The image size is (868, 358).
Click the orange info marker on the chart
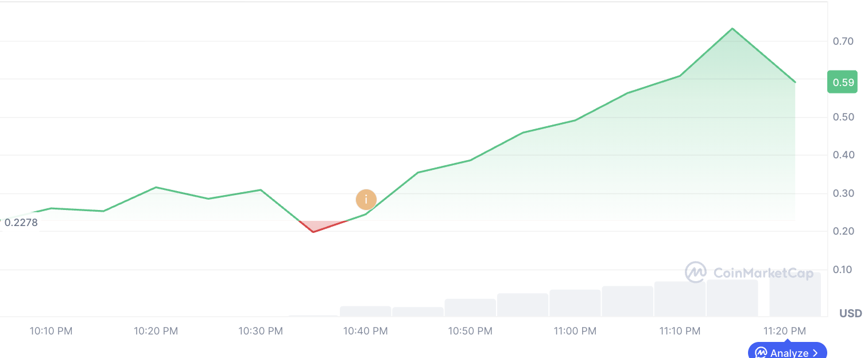pos(366,200)
